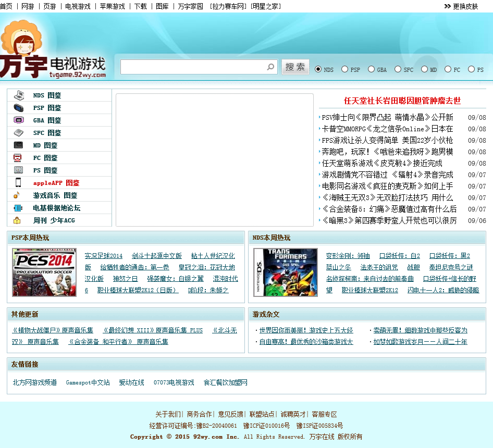Open article 自由赛高！最优秀的沙箱类游戏大
The width and height of the screenshot is (493, 448).
[x=306, y=342]
